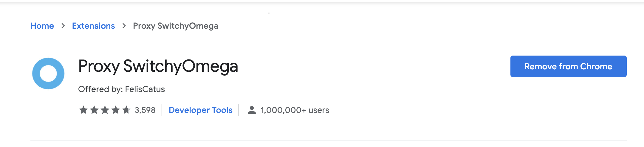This screenshot has height=147, width=644.
Task: Click the chevron between Home and Extensions
Action: (x=63, y=26)
